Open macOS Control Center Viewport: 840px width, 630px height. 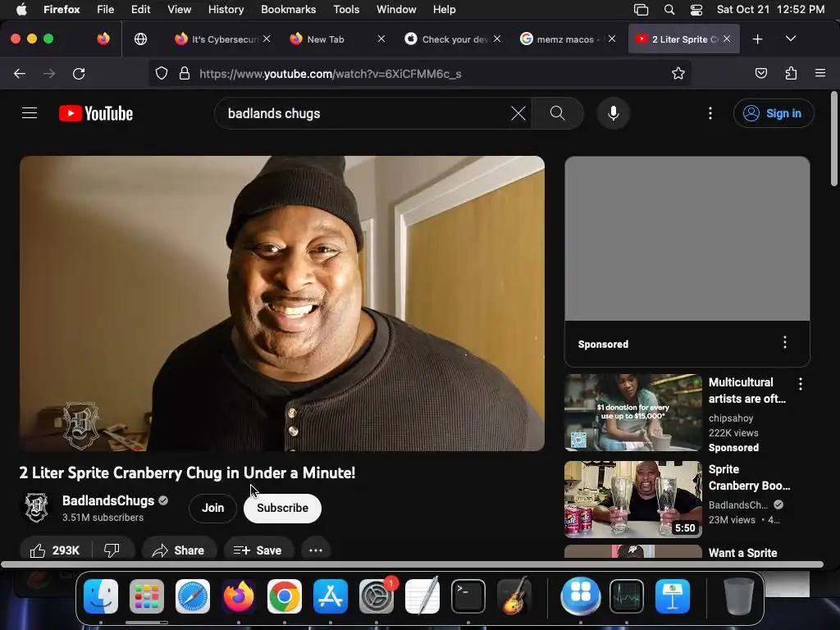[x=696, y=10]
